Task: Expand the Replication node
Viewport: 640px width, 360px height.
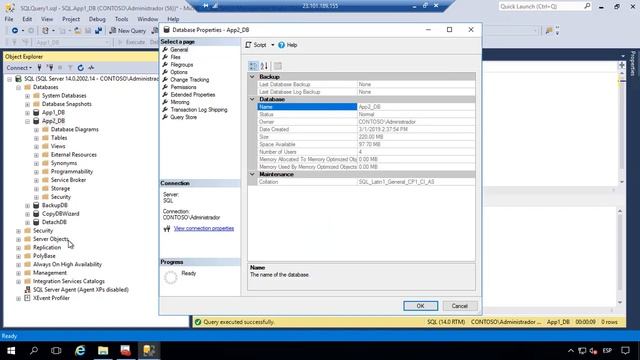Action: click(18, 248)
